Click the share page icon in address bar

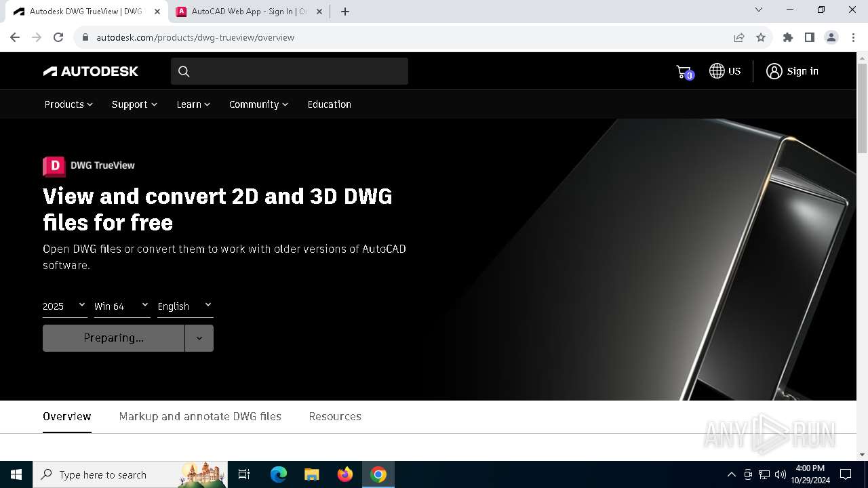[x=739, y=37]
